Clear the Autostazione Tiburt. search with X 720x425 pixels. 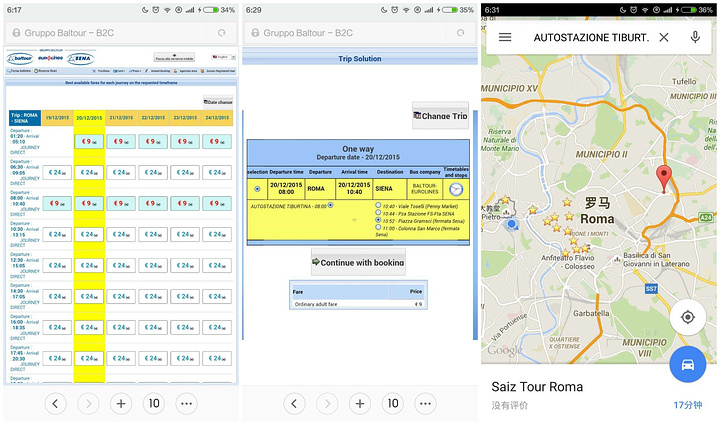664,37
